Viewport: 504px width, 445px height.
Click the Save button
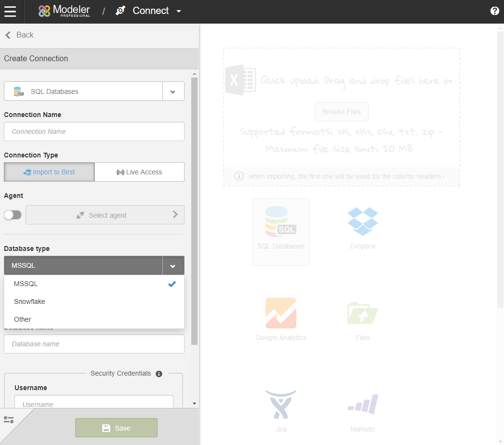click(116, 428)
